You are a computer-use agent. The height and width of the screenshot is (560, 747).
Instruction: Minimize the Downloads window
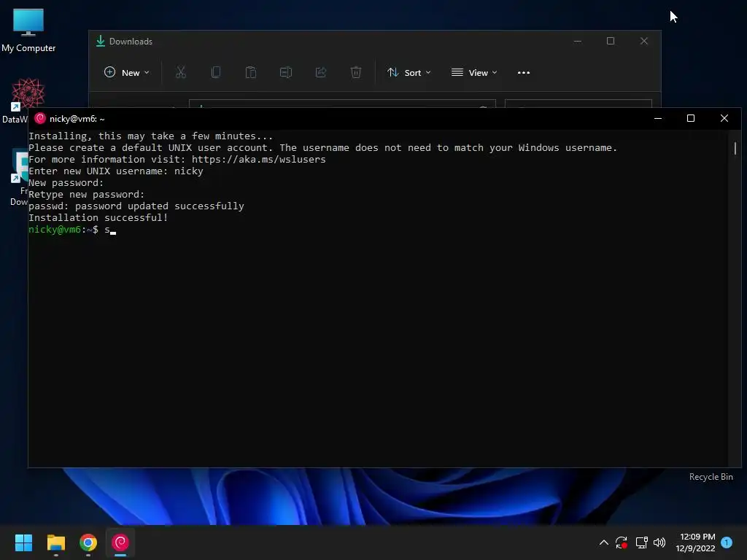(x=578, y=42)
